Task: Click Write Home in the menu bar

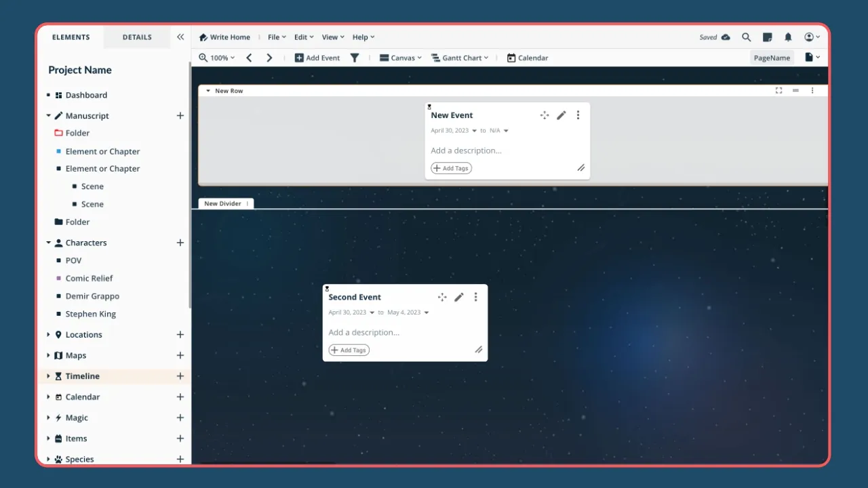Action: (x=225, y=37)
